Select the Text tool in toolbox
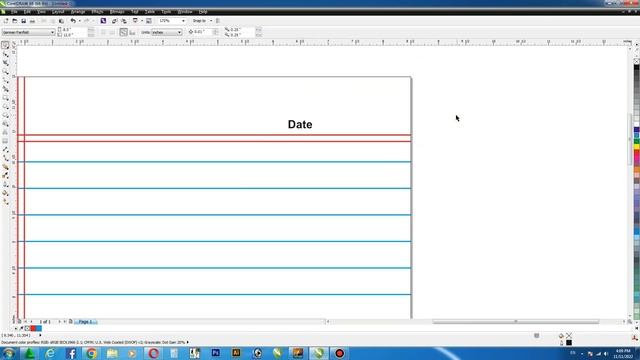 (x=5, y=132)
